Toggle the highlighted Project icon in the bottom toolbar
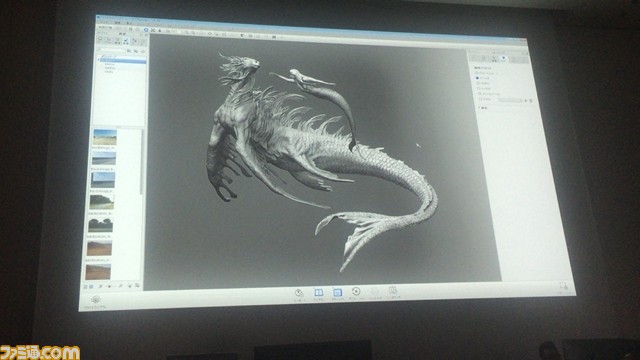The image size is (640, 360). (337, 292)
